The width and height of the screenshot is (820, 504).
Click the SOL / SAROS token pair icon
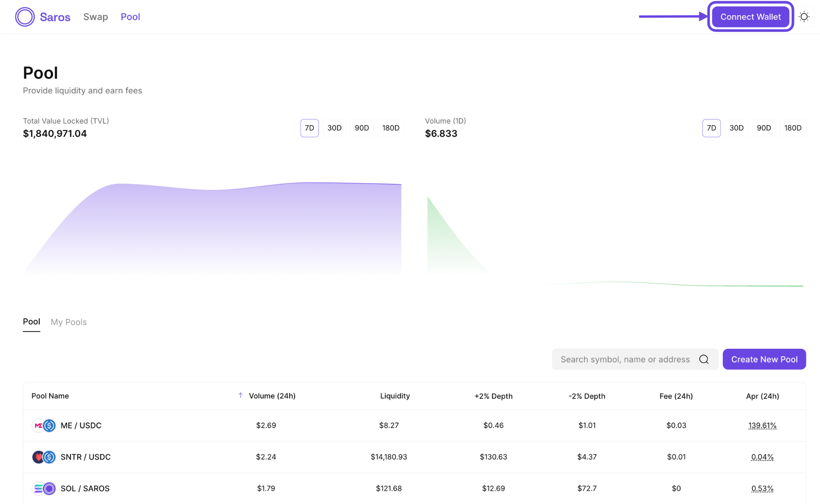click(44, 488)
